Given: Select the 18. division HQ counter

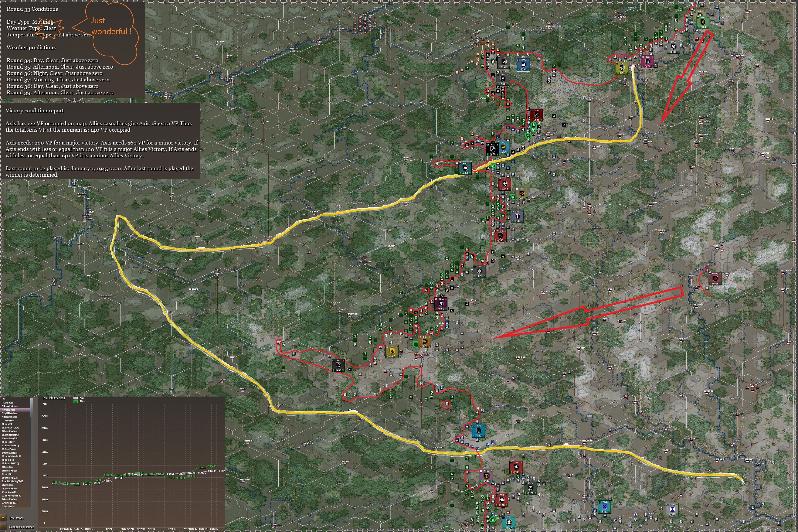Looking at the screenshot, I should tap(505, 184).
